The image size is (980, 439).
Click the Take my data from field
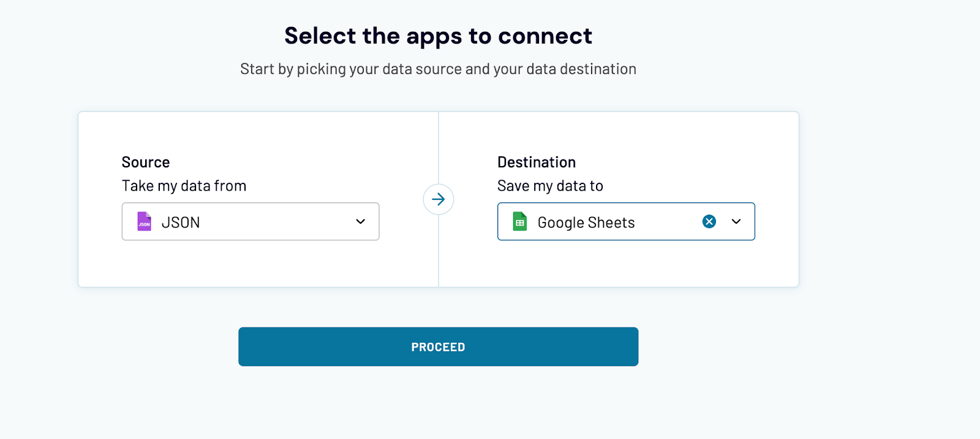click(x=251, y=221)
